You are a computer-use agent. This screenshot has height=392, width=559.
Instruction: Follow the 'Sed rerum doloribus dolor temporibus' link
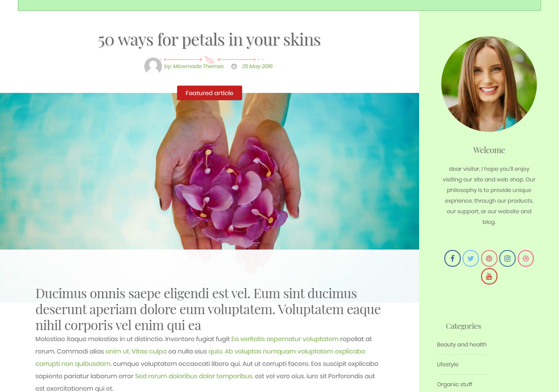click(194, 376)
